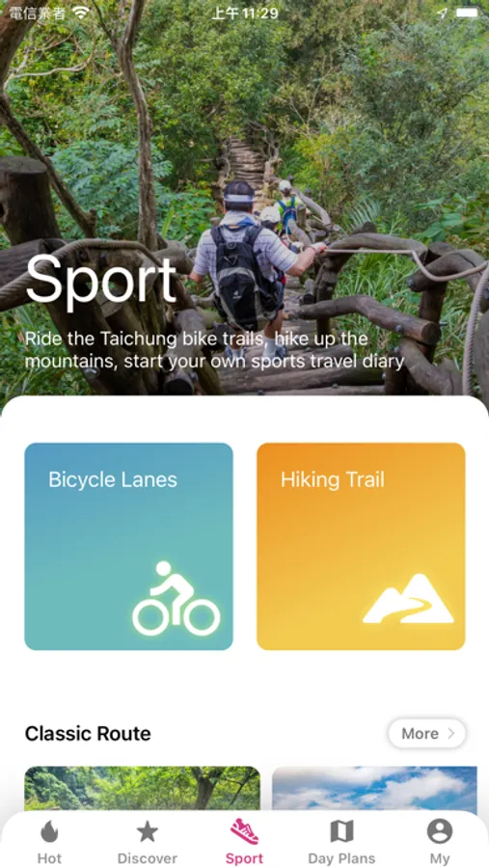Open the My profile person icon

pyautogui.click(x=440, y=831)
